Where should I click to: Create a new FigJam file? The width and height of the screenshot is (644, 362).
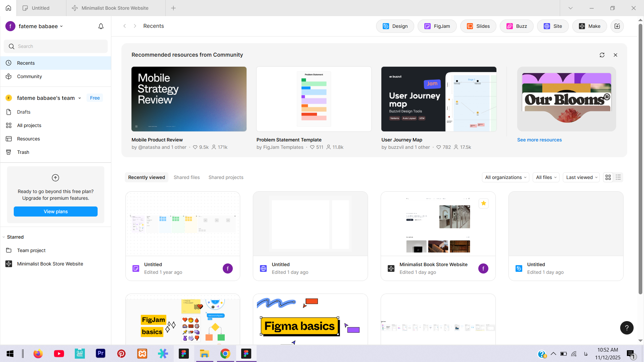(437, 26)
